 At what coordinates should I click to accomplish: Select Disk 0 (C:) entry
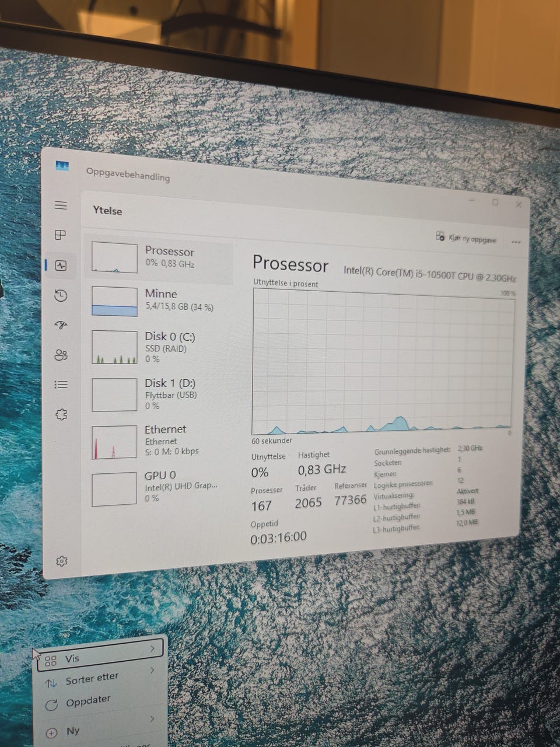coord(158,347)
